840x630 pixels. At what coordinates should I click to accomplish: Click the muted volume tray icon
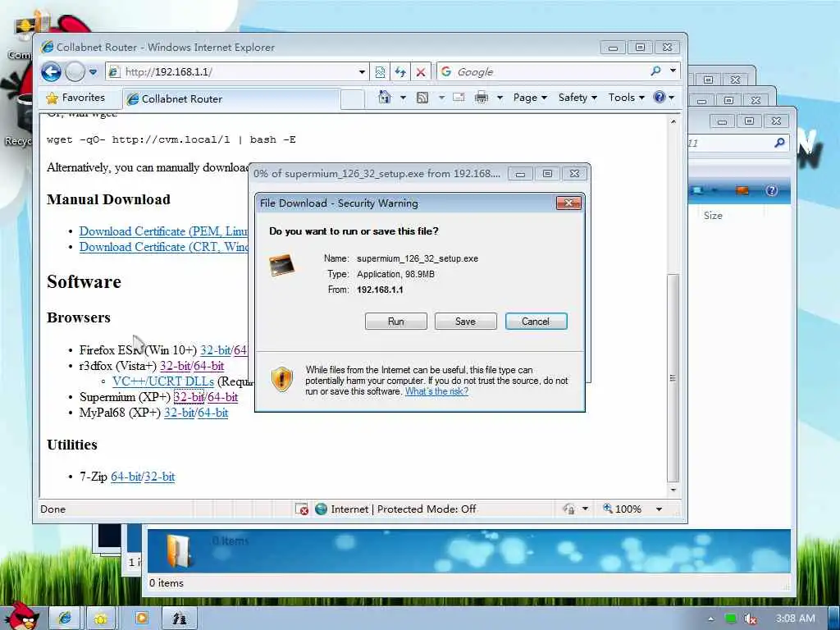[x=751, y=619]
